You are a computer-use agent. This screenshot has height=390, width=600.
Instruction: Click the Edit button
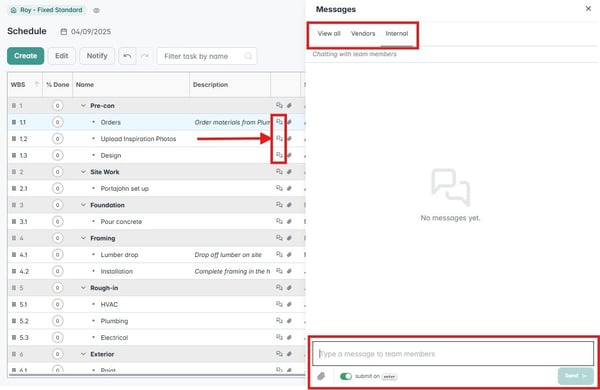click(62, 56)
